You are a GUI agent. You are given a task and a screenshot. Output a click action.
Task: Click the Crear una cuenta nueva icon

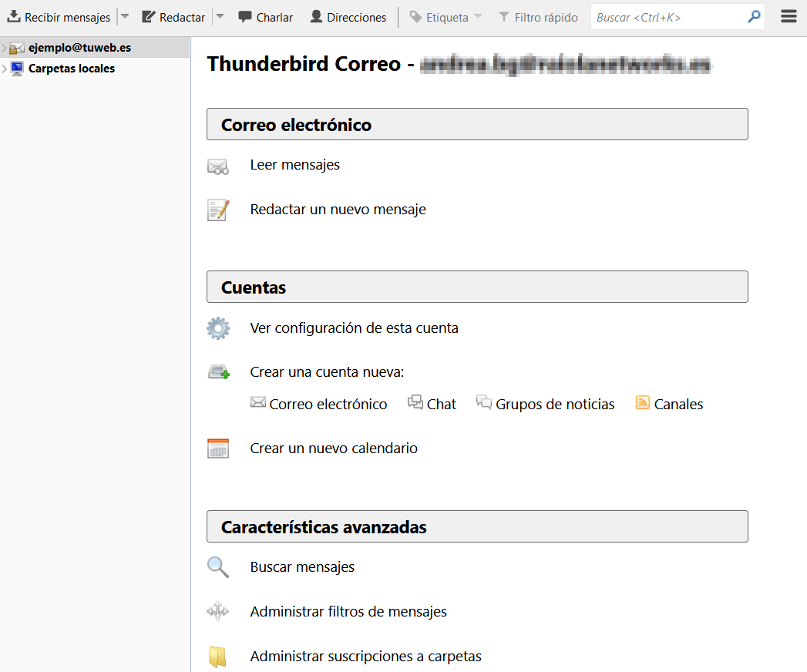point(219,371)
